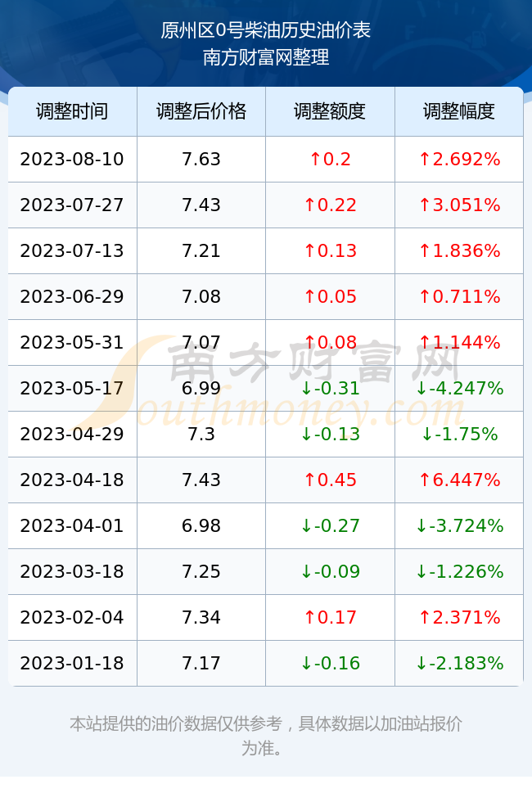Click the title 原州区0号柴油历史油价表
This screenshot has height=802, width=532.
(x=265, y=30)
